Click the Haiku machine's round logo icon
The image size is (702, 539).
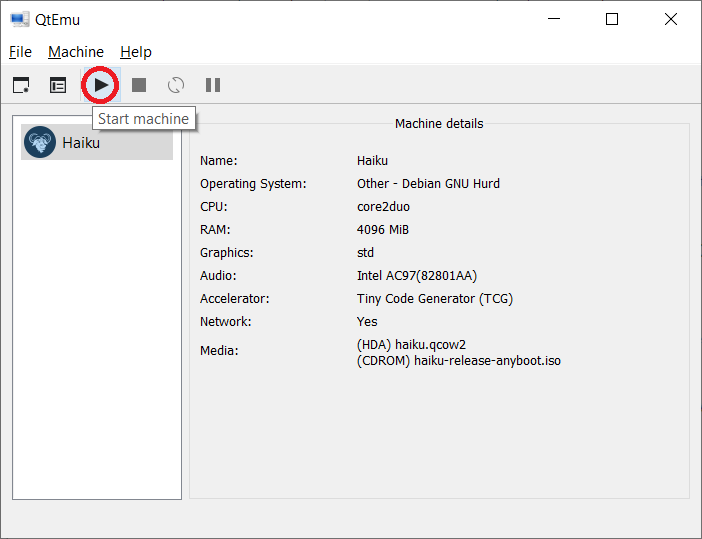pyautogui.click(x=40, y=143)
